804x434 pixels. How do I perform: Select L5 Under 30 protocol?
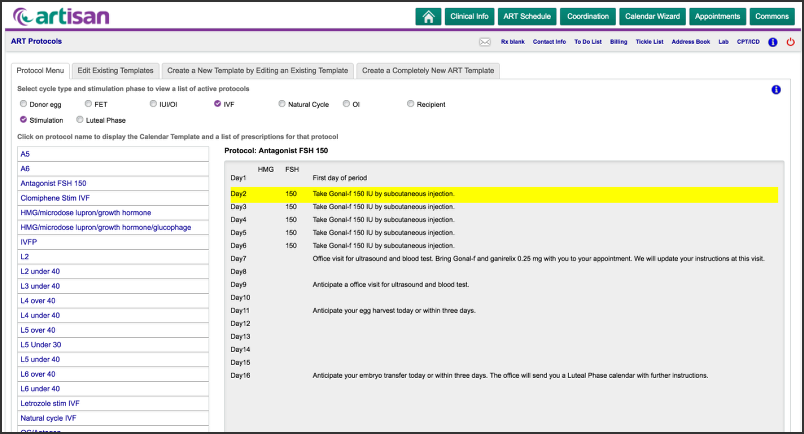113,345
